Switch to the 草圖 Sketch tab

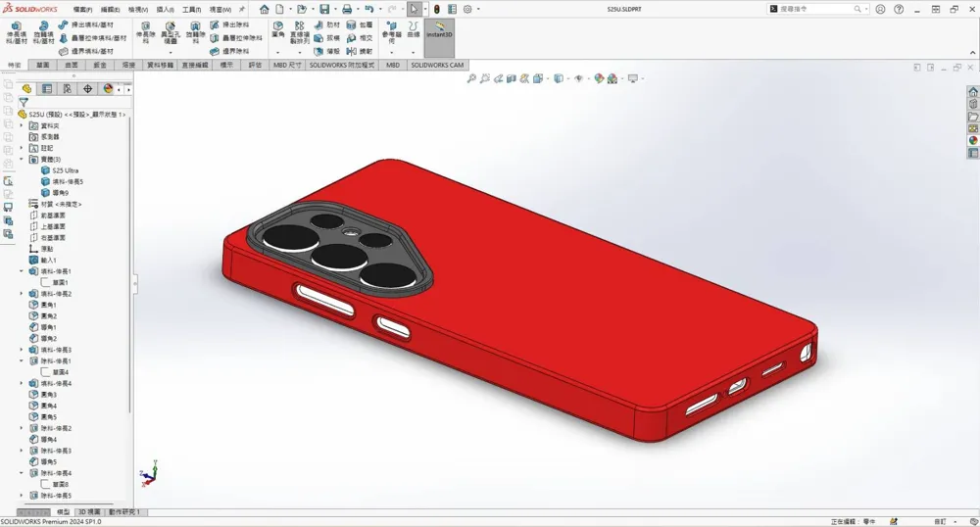(x=42, y=65)
